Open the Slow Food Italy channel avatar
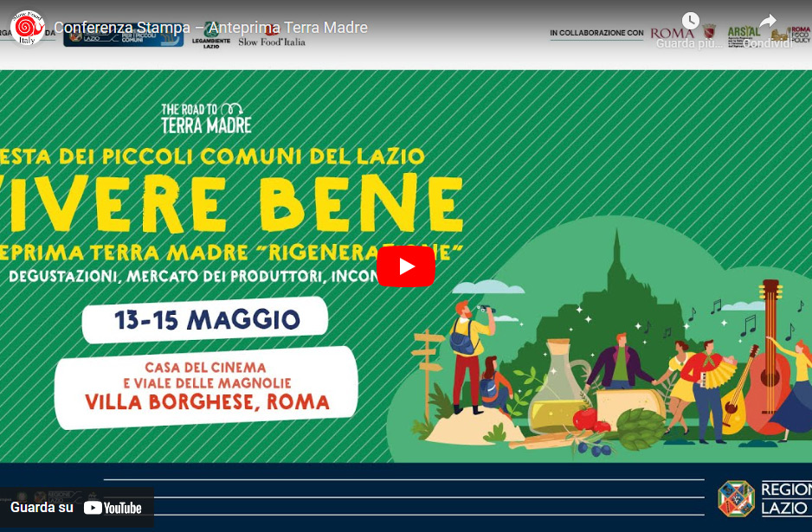The width and height of the screenshot is (812, 532). click(x=27, y=28)
